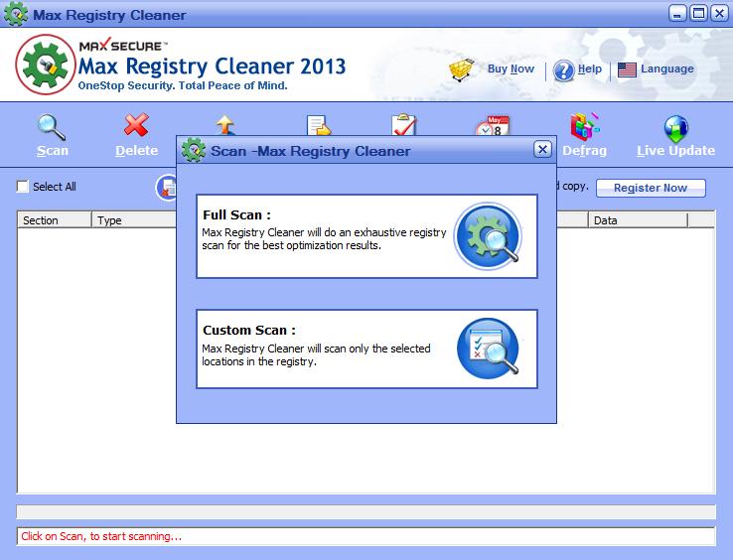733x560 pixels.
Task: Click the Scan dialog gear icon
Action: pyautogui.click(x=194, y=150)
